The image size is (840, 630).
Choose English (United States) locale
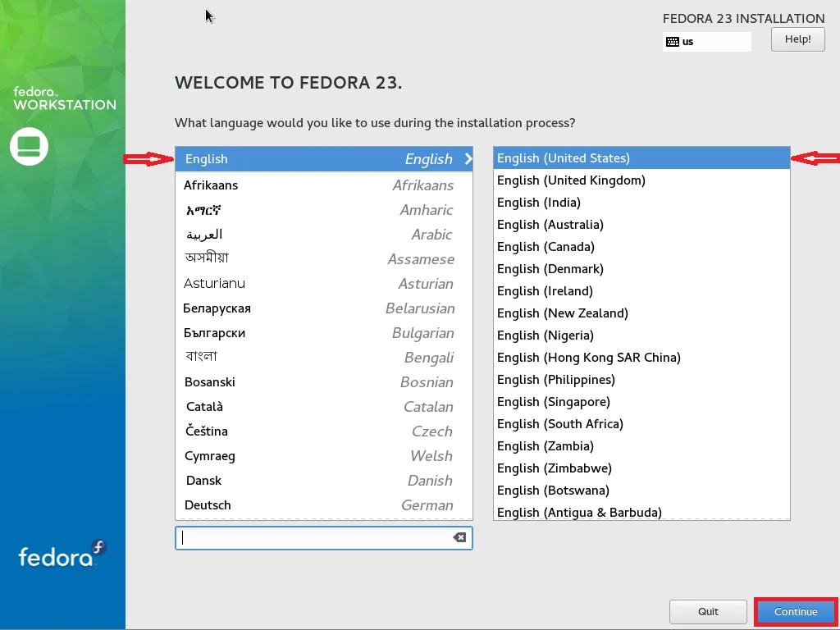pyautogui.click(x=641, y=158)
